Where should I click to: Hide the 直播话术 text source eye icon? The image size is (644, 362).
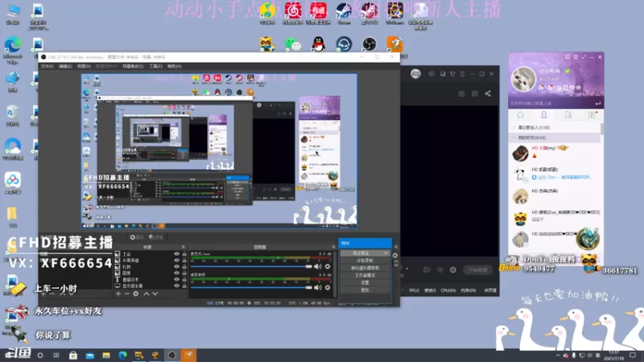(176, 279)
